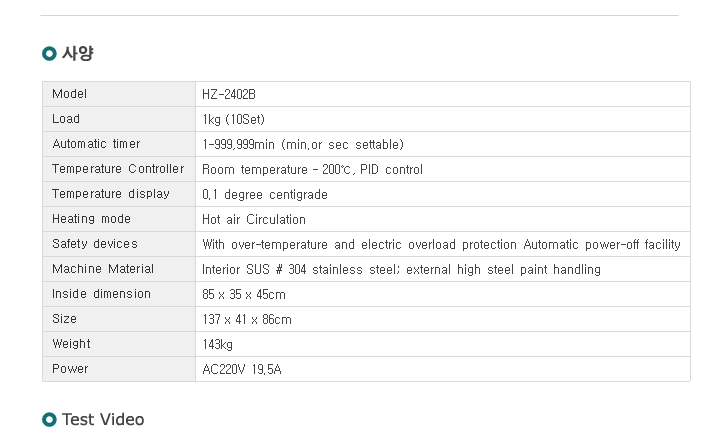Click the Automatic timer label
This screenshot has width=721, height=441.
click(96, 144)
